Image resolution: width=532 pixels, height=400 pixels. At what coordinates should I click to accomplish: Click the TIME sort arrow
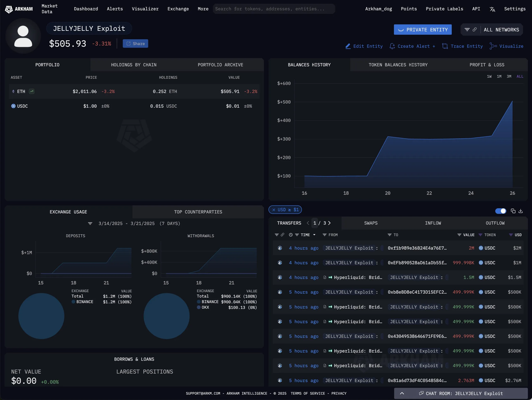coord(314,235)
